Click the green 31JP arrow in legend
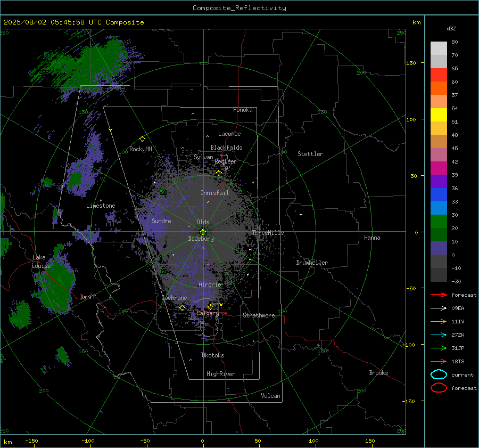The image size is (479, 448). coord(439,348)
